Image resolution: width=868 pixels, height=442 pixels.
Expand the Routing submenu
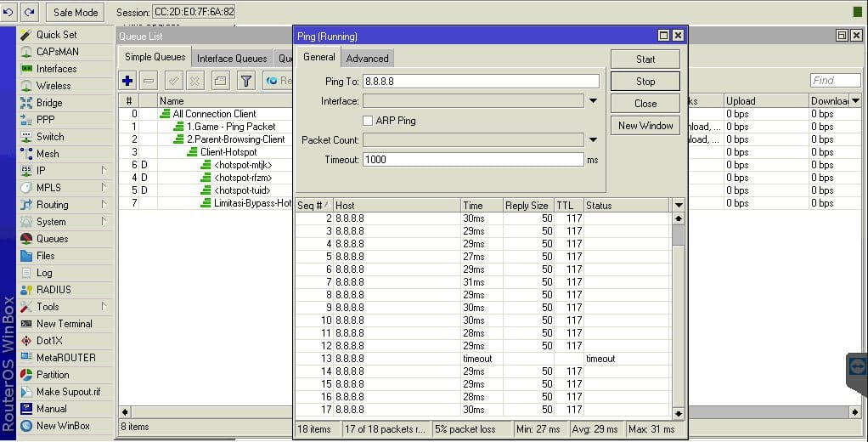pos(66,205)
